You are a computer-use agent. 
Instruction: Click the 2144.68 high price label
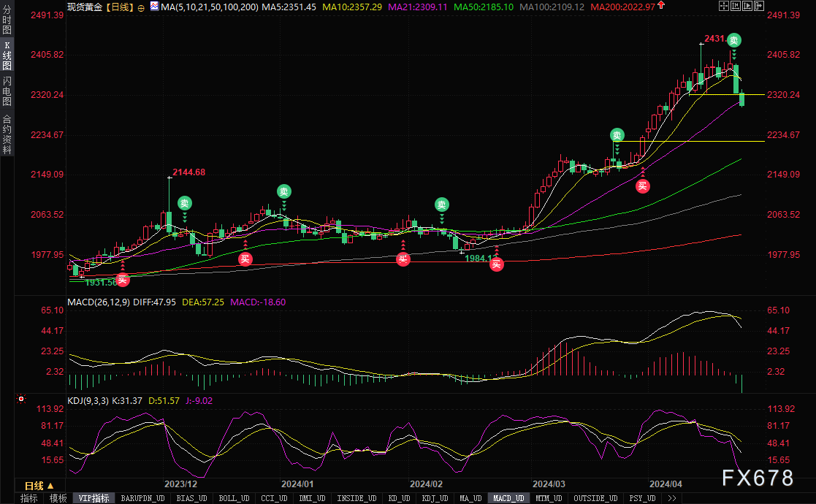point(189,172)
